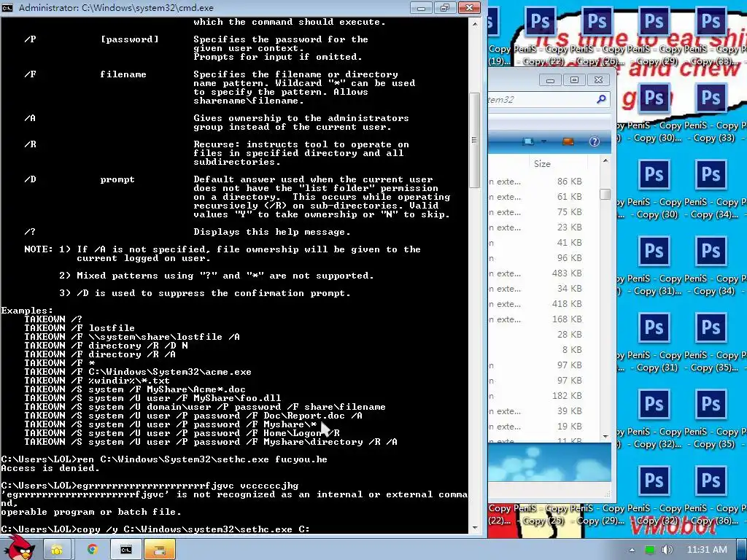
Task: Select the file row sized 8 KB
Action: [537, 349]
